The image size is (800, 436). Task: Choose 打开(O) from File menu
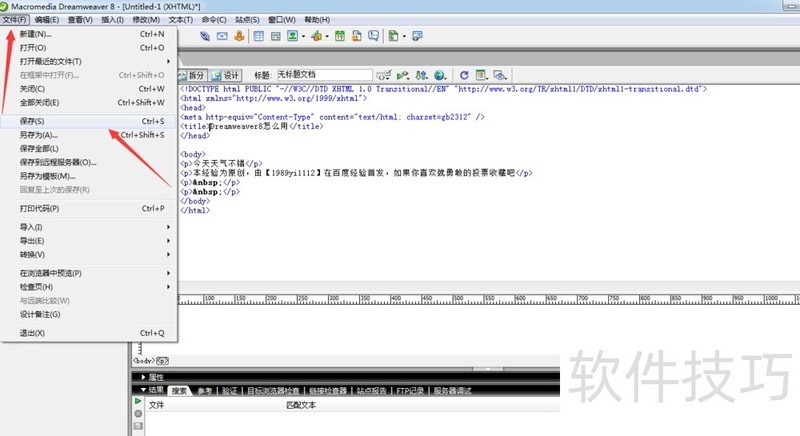(89, 48)
